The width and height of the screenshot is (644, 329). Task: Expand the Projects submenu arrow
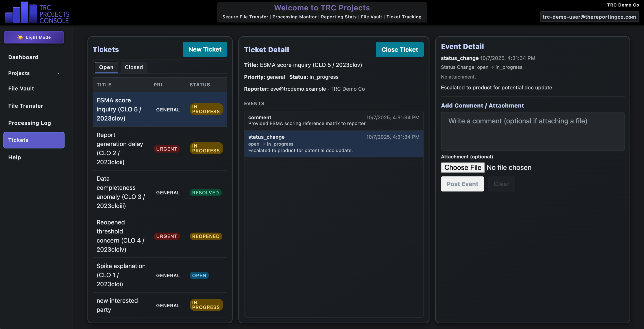[x=58, y=73]
